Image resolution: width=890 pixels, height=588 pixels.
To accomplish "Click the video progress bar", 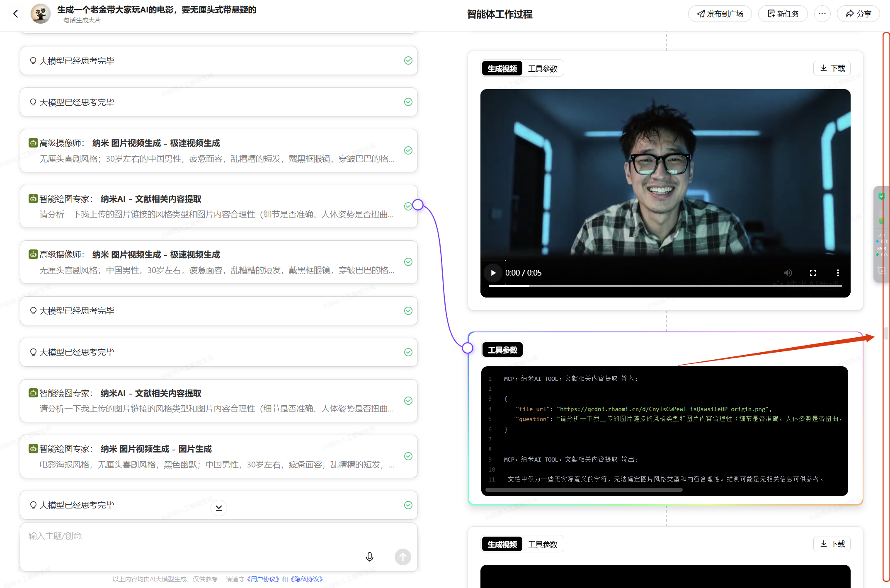I will [665, 286].
